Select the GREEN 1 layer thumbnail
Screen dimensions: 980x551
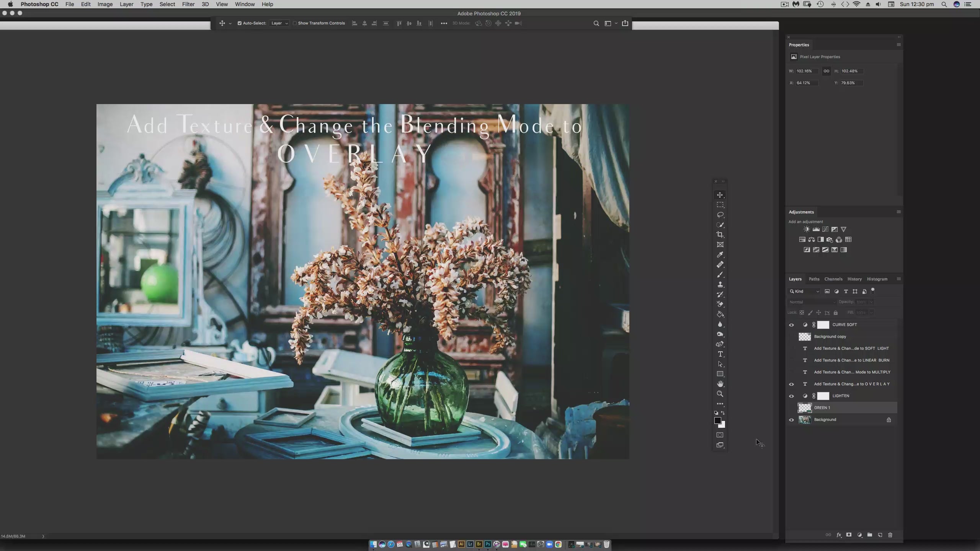[x=804, y=408]
